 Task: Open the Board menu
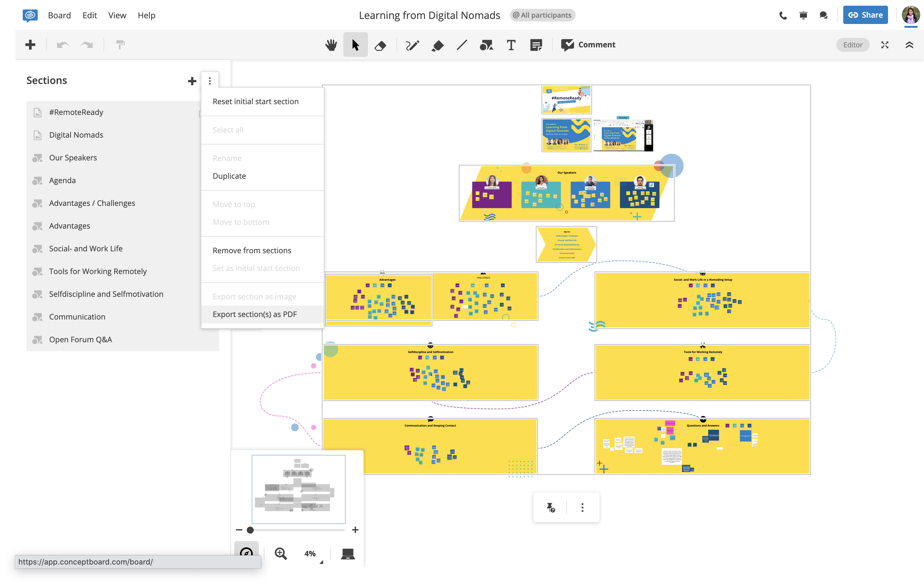[x=59, y=15]
